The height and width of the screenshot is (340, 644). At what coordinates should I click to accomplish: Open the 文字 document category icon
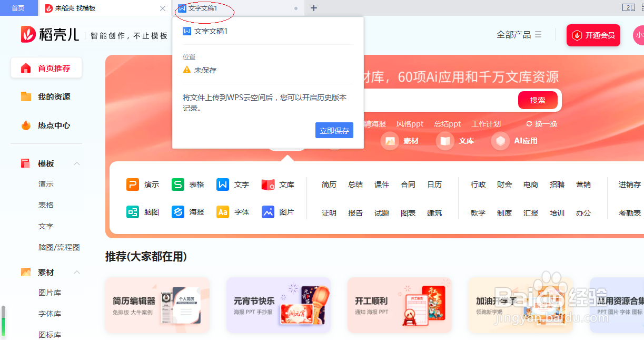tap(223, 184)
